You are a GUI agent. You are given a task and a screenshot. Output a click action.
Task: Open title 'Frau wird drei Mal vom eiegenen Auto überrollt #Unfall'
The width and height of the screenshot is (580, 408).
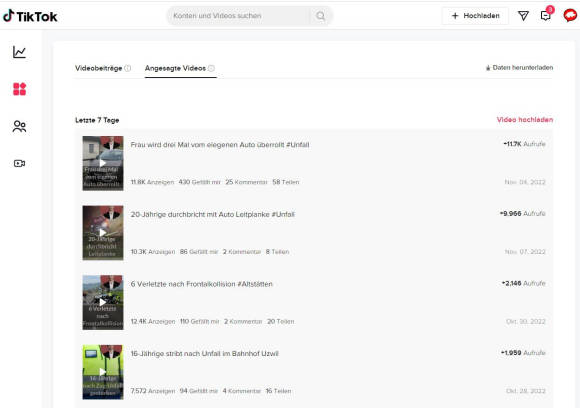[220, 145]
